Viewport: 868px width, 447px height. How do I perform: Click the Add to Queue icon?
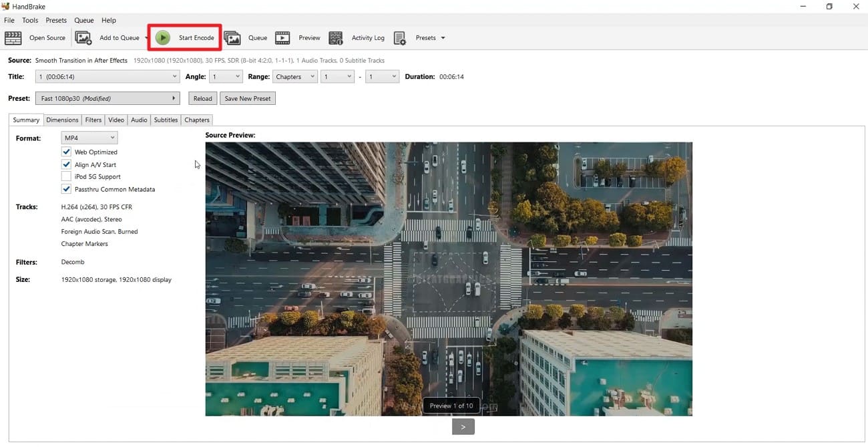coord(83,38)
